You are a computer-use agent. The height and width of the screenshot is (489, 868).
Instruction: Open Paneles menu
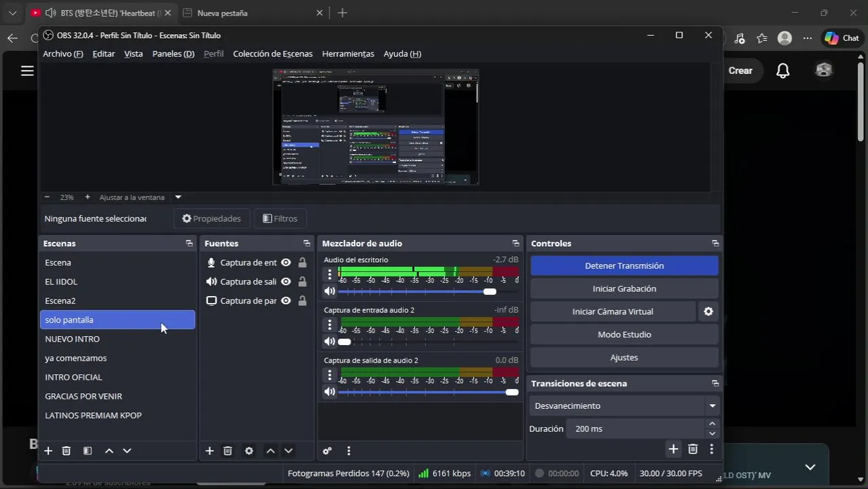point(173,54)
